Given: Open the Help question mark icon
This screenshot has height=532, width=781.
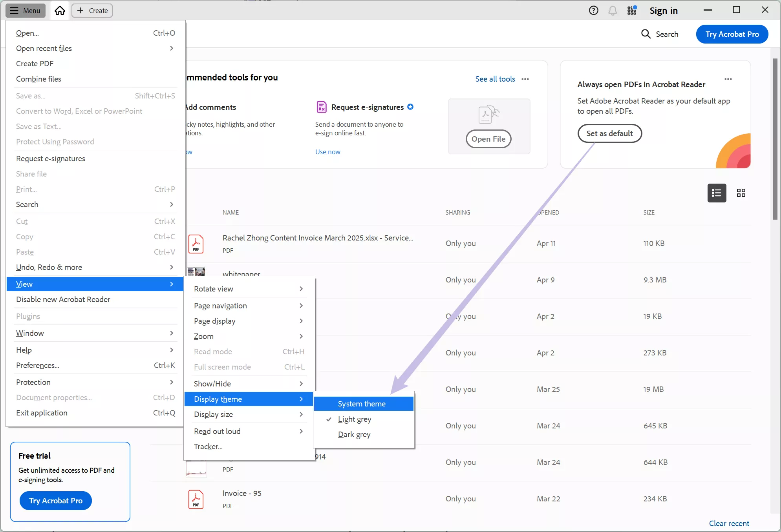Looking at the screenshot, I should (593, 11).
